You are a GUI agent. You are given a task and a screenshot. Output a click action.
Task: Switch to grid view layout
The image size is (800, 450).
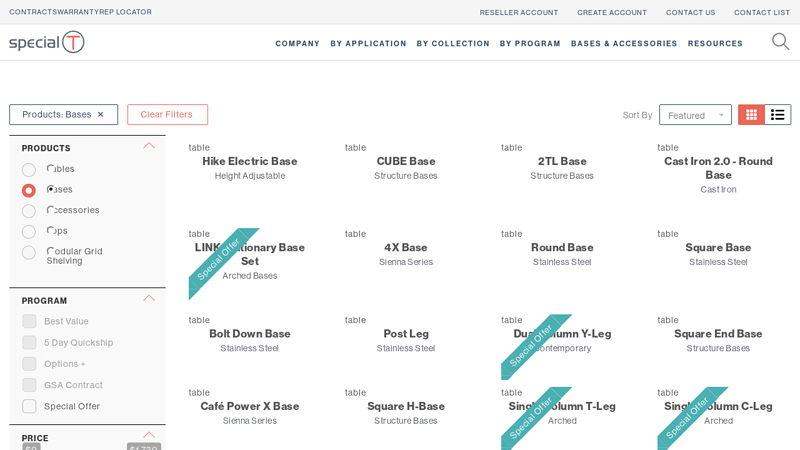point(751,115)
